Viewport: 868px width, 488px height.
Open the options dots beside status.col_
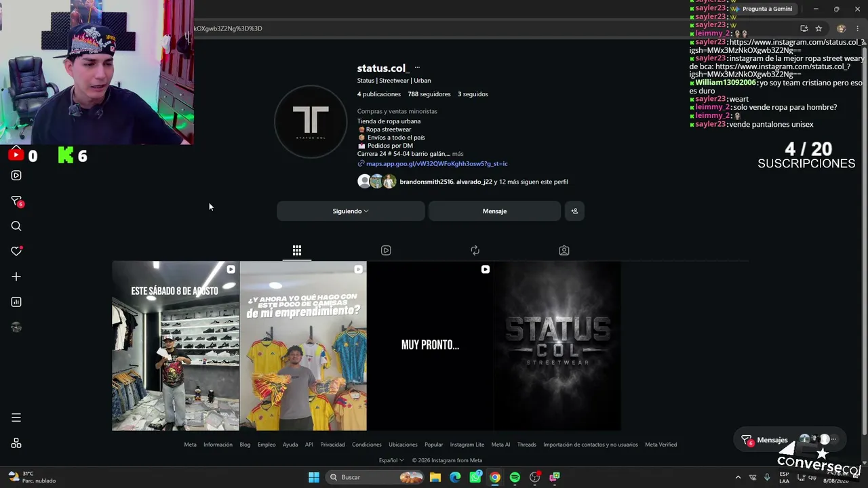[417, 68]
